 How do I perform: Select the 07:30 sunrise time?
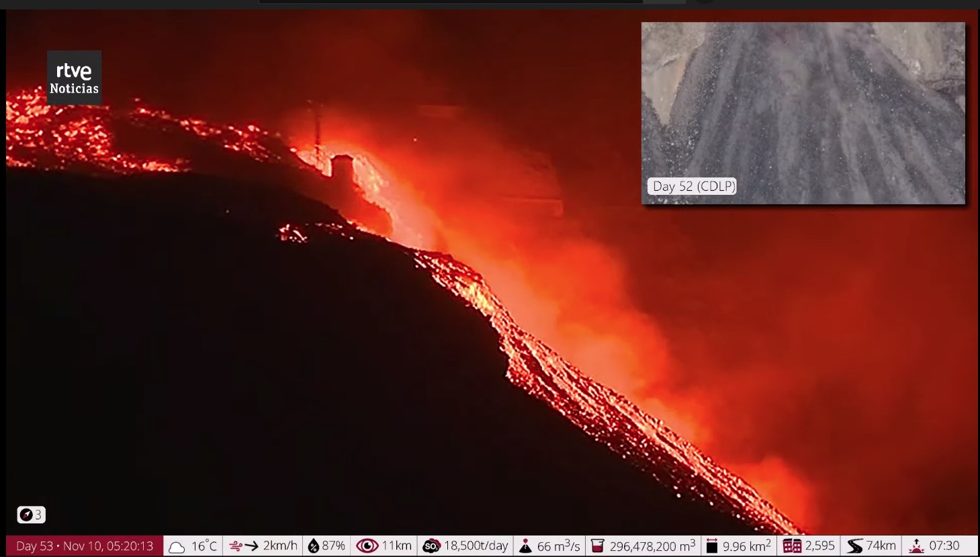[944, 546]
